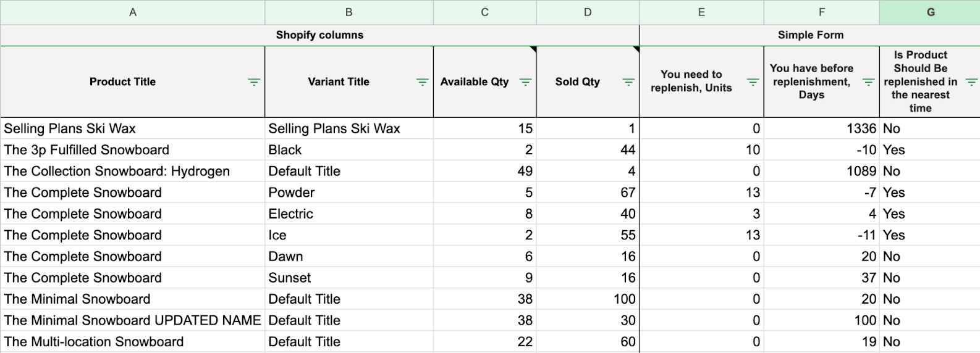This screenshot has height=353, width=980.
Task: Open filter for Is Product Should Be replenished
Action: [971, 82]
